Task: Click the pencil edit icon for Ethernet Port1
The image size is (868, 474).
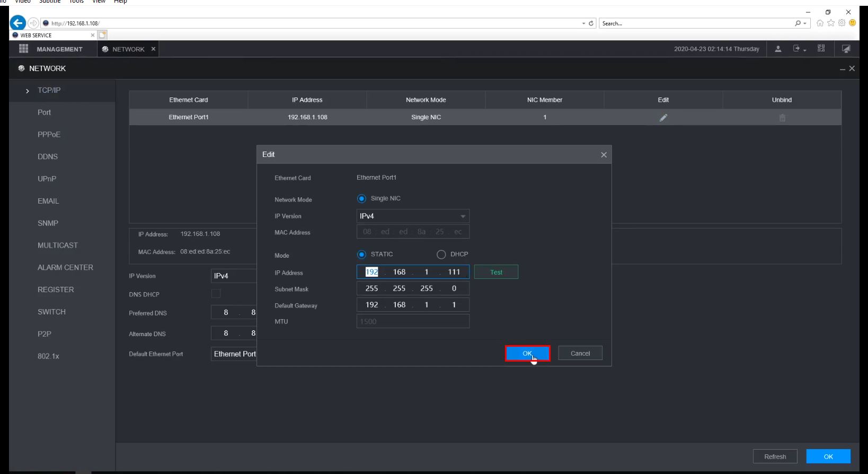Action: (663, 118)
